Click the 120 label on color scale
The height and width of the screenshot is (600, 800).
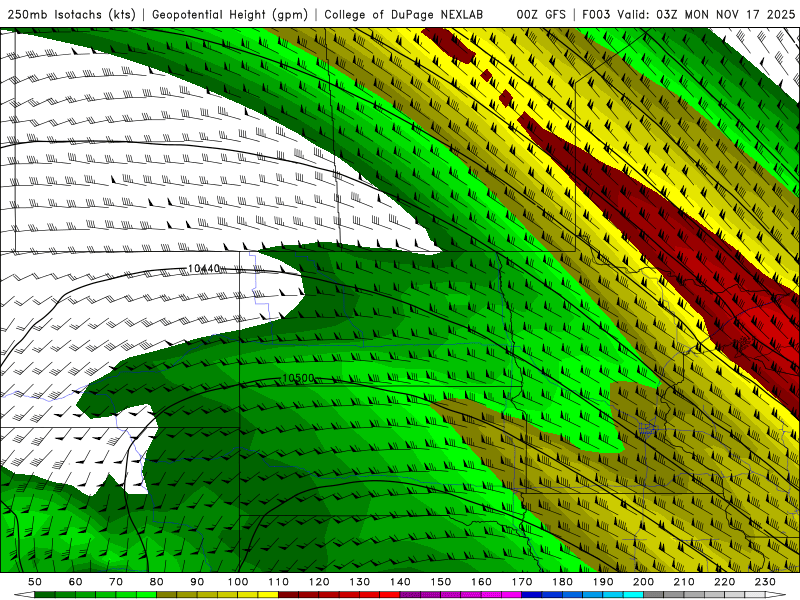[319, 582]
